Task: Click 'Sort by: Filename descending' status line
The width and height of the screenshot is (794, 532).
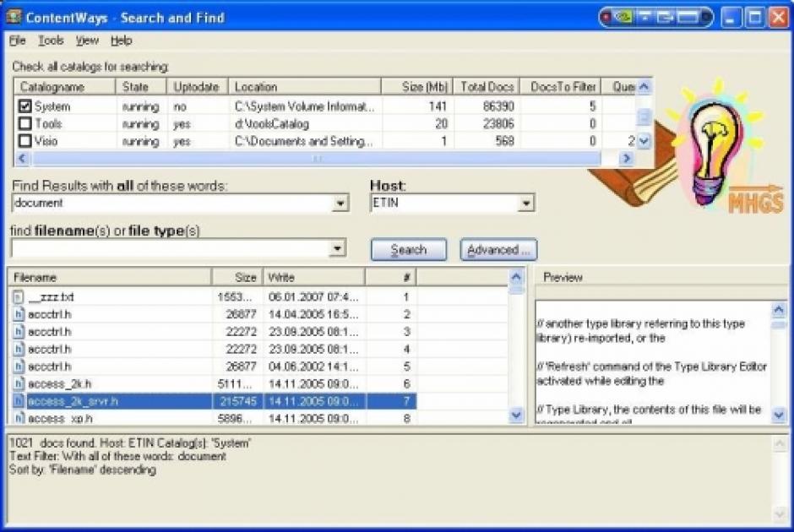Action: click(83, 470)
